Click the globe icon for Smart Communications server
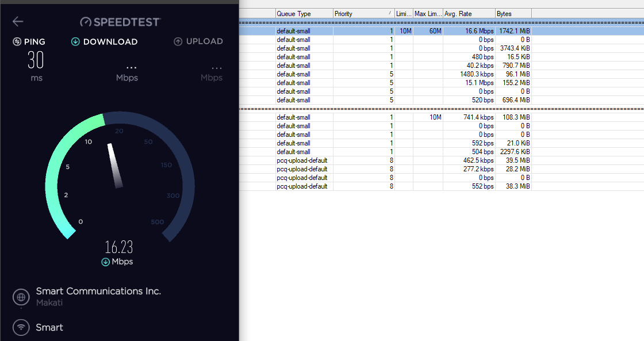Image resolution: width=644 pixels, height=341 pixels. pos(21,297)
